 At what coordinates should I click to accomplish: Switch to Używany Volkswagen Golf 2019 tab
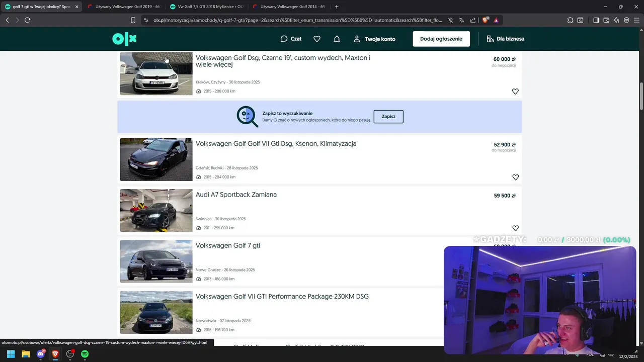point(123,7)
